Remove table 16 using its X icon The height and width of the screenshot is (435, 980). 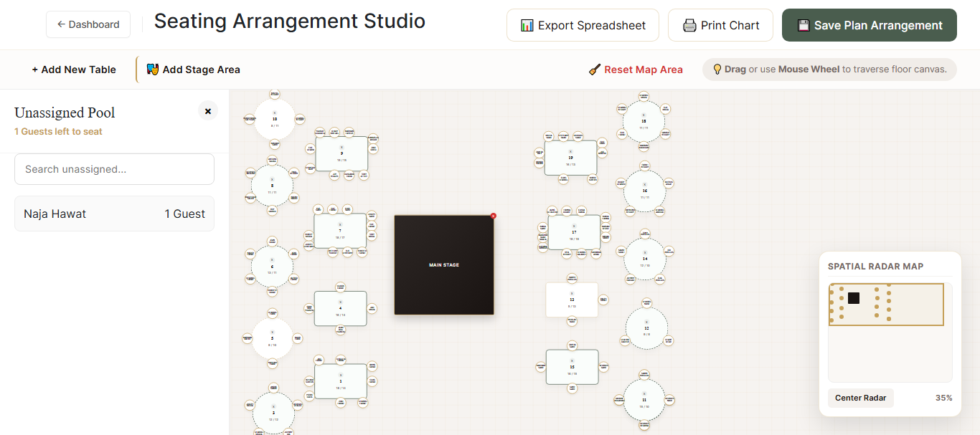(x=644, y=184)
